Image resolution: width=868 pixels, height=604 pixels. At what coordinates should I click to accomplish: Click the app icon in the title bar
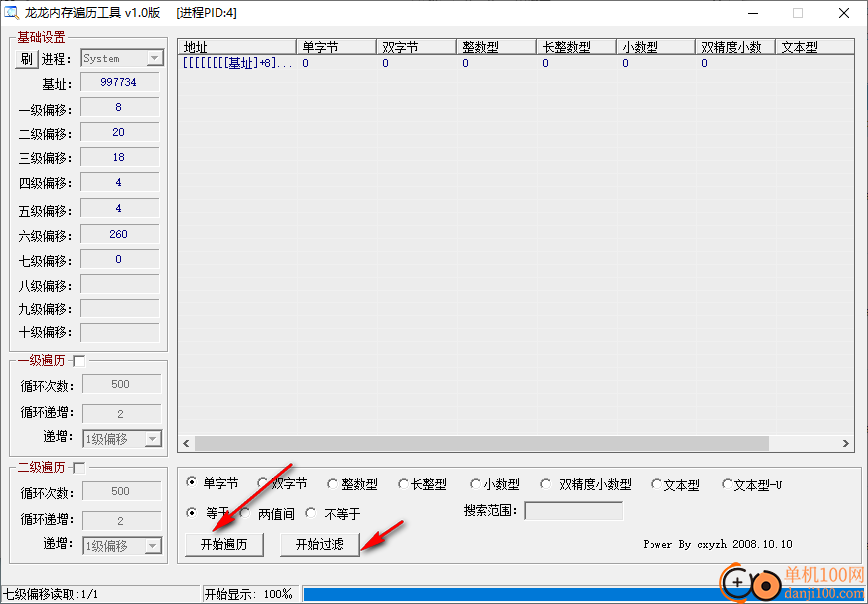(11, 12)
